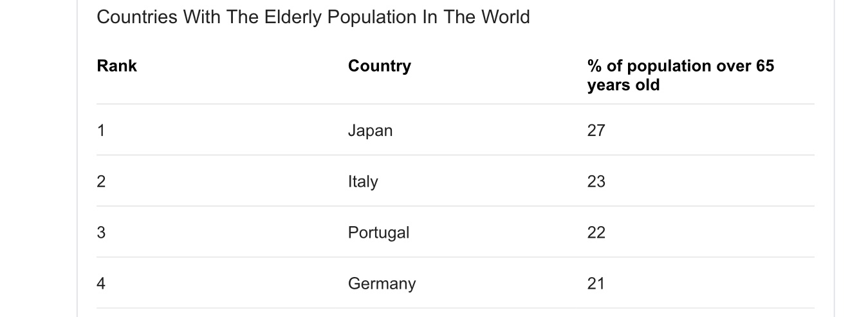Viewport: 868px width, 317px height.
Task: Click Japan's percentage value 27
Action: click(596, 131)
